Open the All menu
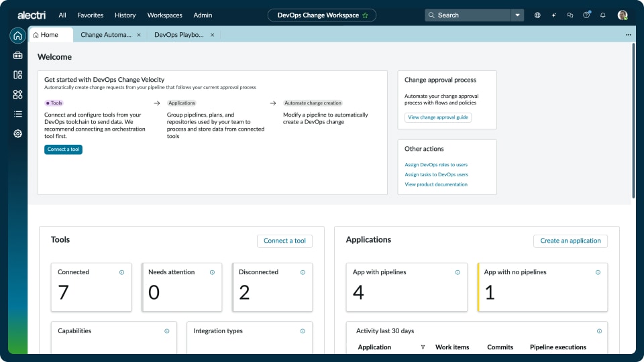Viewport: 644px width, 362px height. pos(62,15)
